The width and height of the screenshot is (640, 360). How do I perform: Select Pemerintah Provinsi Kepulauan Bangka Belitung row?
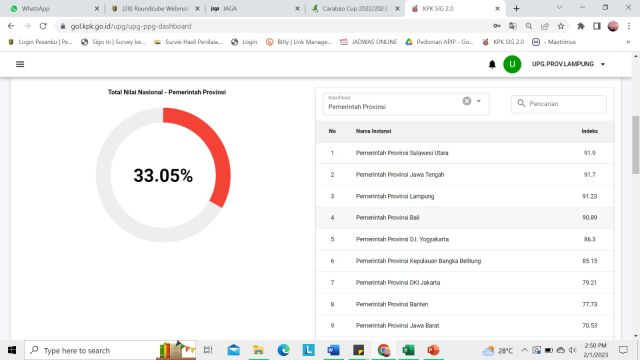pos(465,261)
